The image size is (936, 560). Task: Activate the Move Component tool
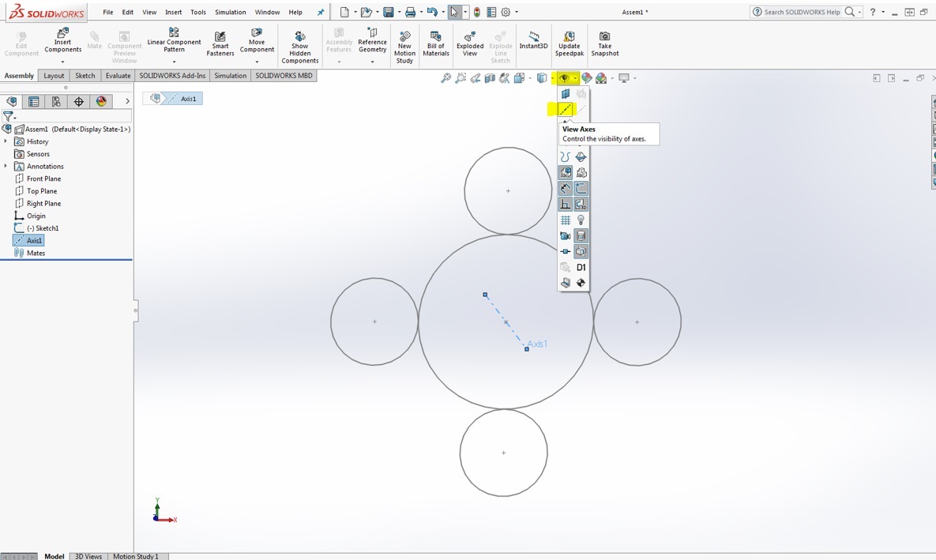257,40
